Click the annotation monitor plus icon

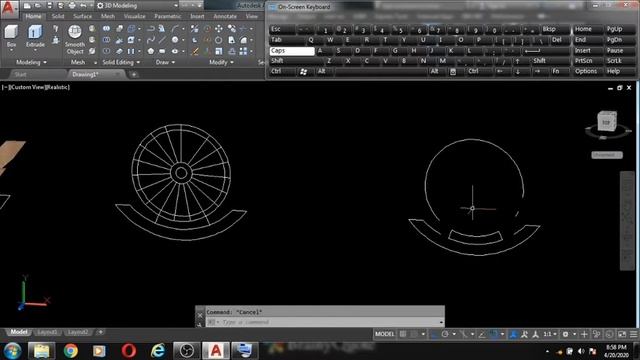(x=584, y=334)
